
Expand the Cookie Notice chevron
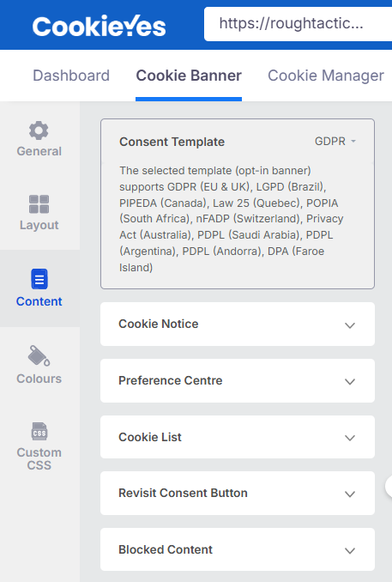350,325
